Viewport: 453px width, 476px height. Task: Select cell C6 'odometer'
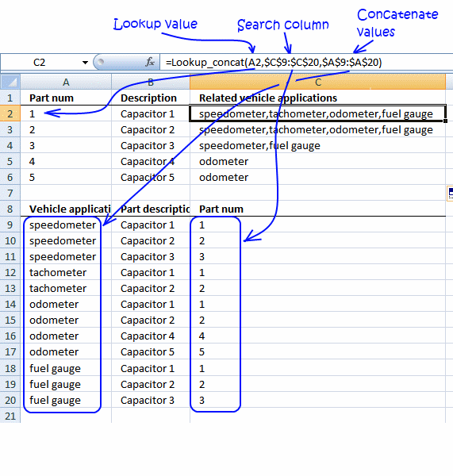coord(318,177)
